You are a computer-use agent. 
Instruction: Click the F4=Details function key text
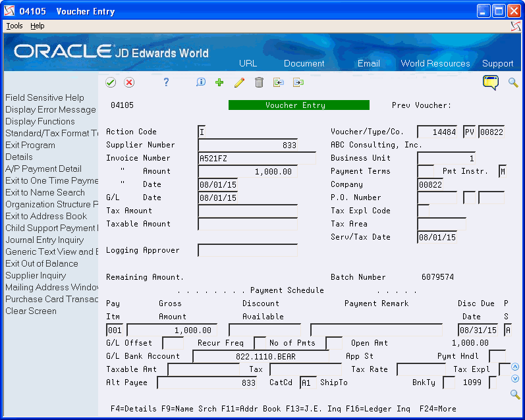pos(133,409)
